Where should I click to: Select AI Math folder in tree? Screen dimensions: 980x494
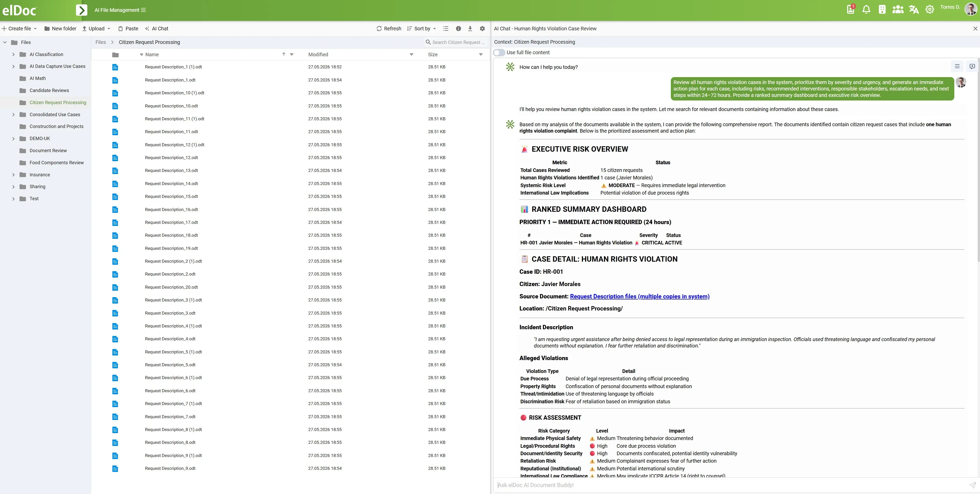pyautogui.click(x=38, y=78)
